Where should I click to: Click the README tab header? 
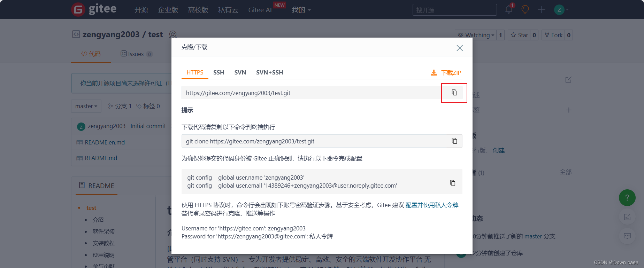coord(97,186)
